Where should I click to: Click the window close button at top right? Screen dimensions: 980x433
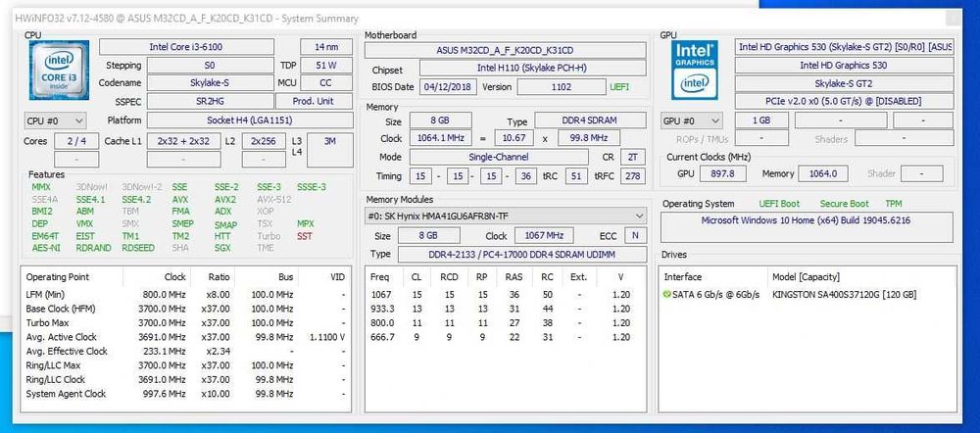[954, 19]
